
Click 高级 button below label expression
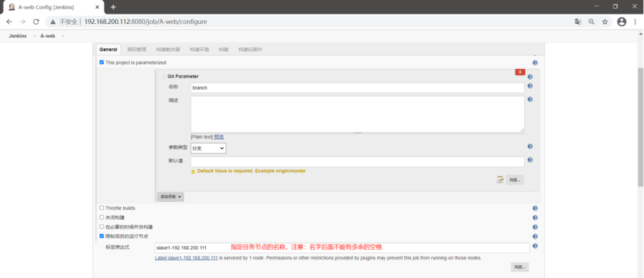click(520, 267)
